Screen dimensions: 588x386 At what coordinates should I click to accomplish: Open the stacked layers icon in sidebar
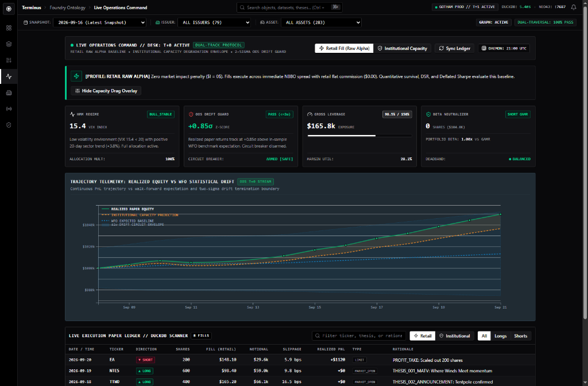(9, 44)
